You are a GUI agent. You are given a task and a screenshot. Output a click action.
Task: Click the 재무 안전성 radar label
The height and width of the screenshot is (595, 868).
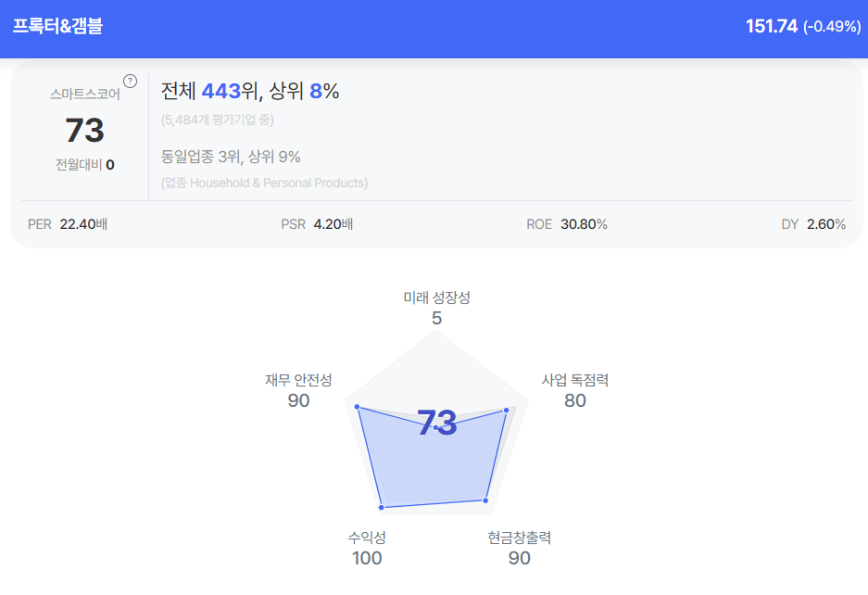(x=298, y=380)
